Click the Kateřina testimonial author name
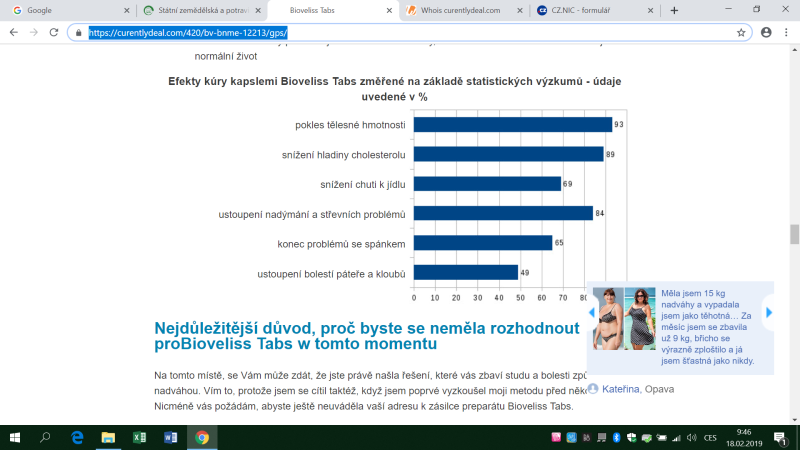Image resolution: width=800 pixels, height=450 pixels. 620,389
